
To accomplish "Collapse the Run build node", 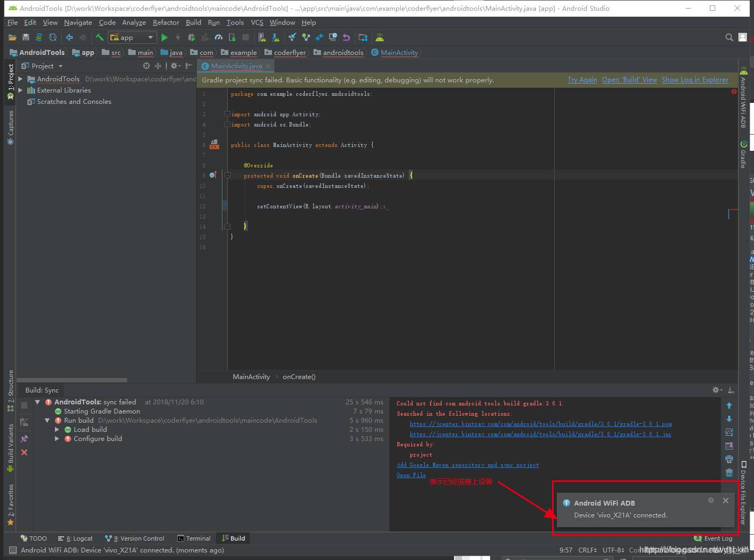I will 47,421.
